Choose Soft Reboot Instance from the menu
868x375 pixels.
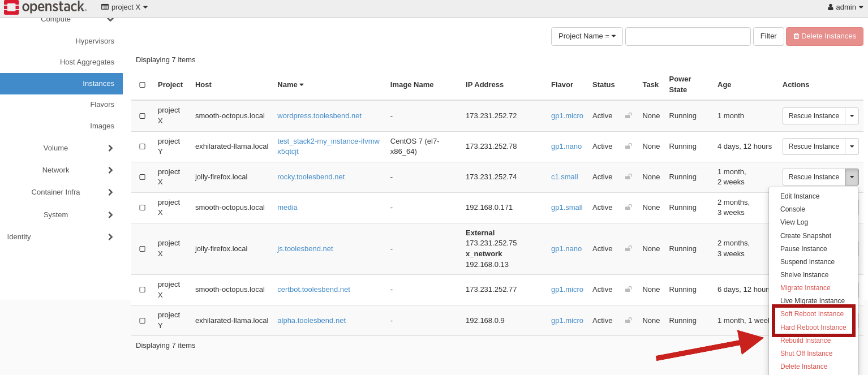(811, 314)
